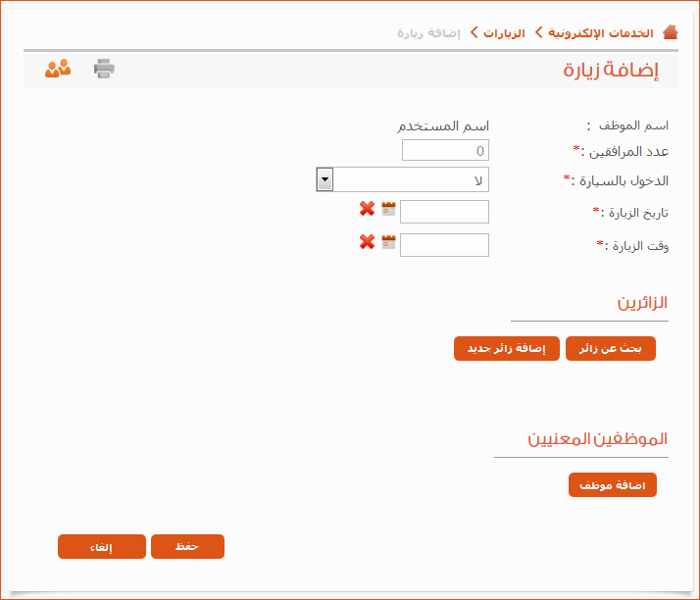Click the اضافة موظف button
The image size is (700, 600).
[613, 485]
